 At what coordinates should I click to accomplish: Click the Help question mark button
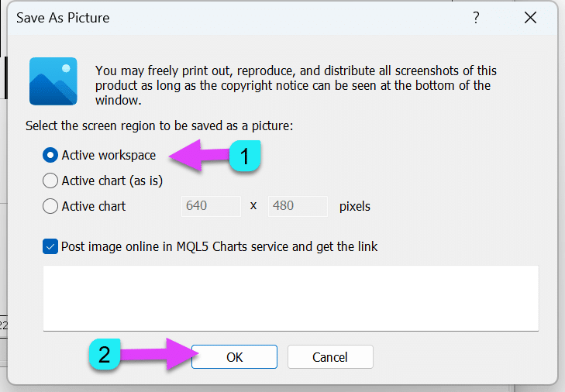coord(476,18)
